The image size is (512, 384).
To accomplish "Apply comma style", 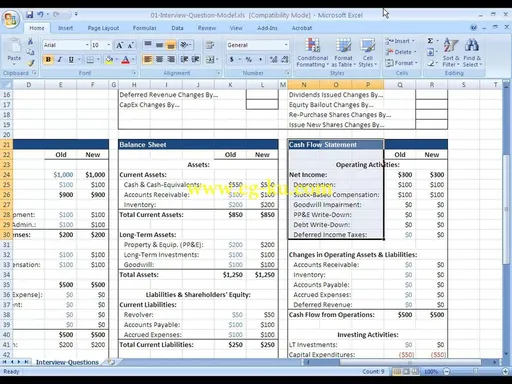I will coord(260,60).
